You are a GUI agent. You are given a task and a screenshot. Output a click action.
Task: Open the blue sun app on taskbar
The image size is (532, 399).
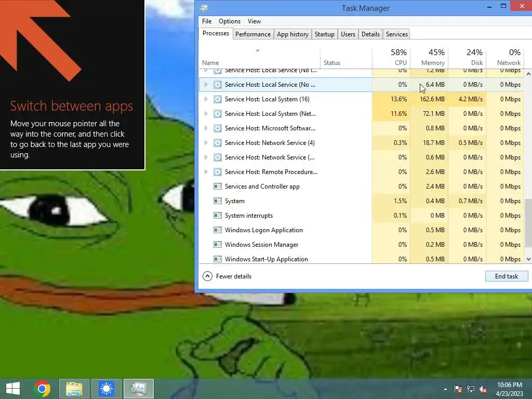pos(107,389)
